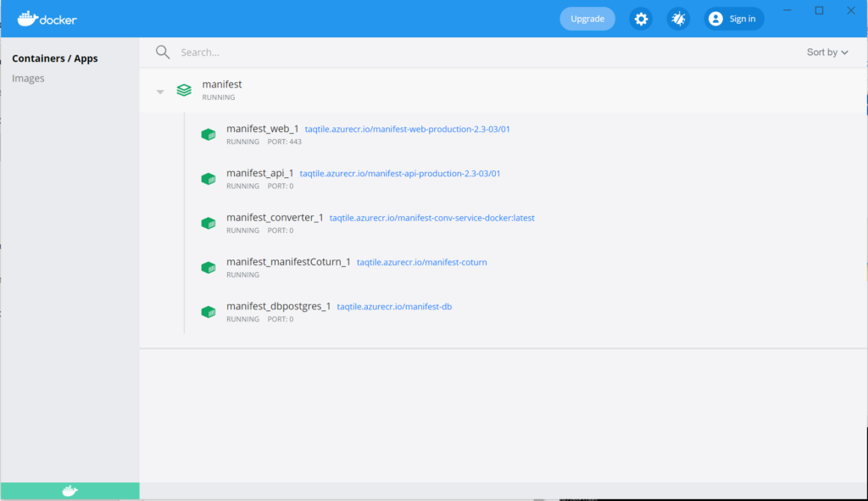The image size is (868, 501).
Task: Click PORT: 0 under manifest_dbpostgres_1
Action: pyautogui.click(x=280, y=319)
